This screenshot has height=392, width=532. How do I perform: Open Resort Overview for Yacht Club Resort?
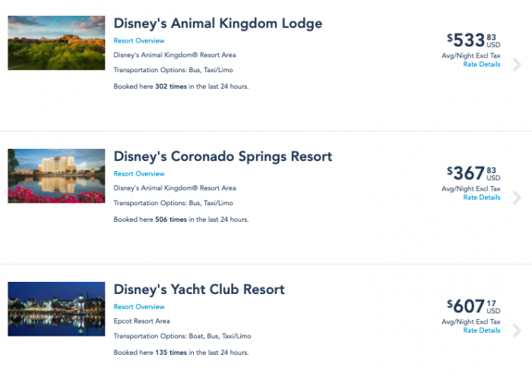(x=139, y=307)
